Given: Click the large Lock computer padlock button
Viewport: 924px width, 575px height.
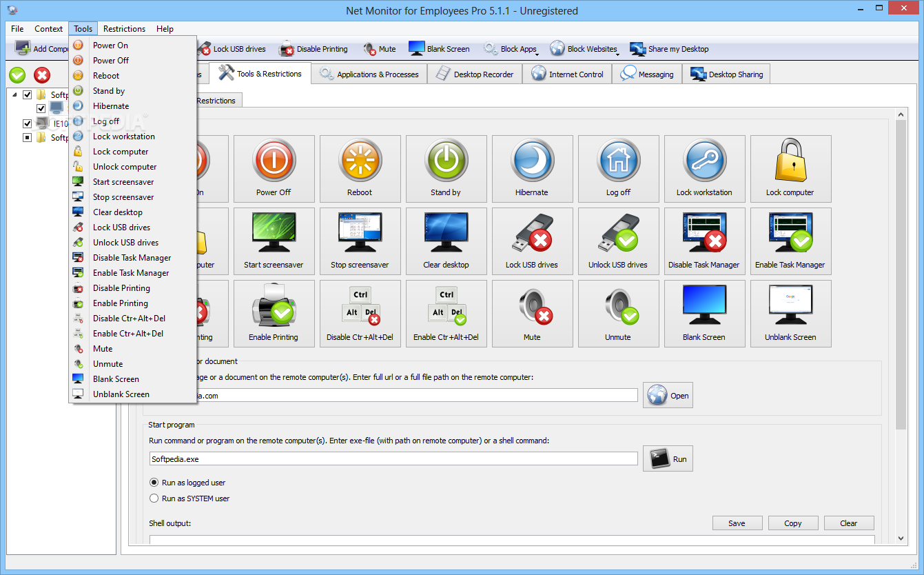Looking at the screenshot, I should coord(790,168).
